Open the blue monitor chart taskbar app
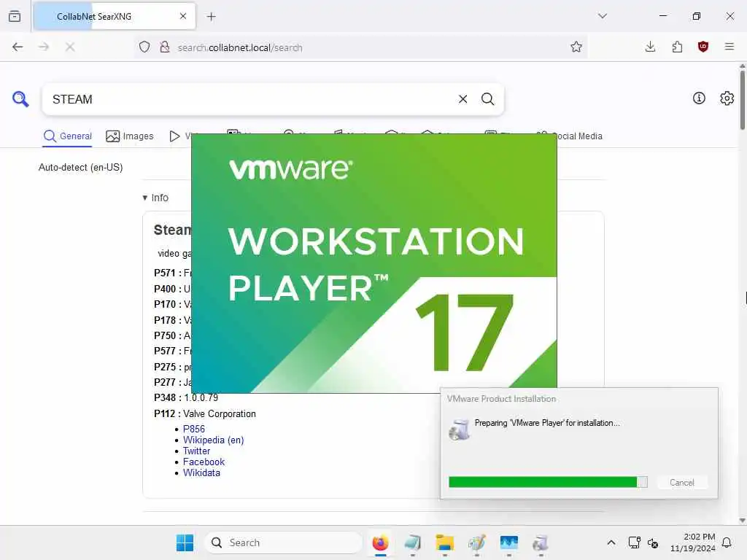747x560 pixels. (x=508, y=542)
